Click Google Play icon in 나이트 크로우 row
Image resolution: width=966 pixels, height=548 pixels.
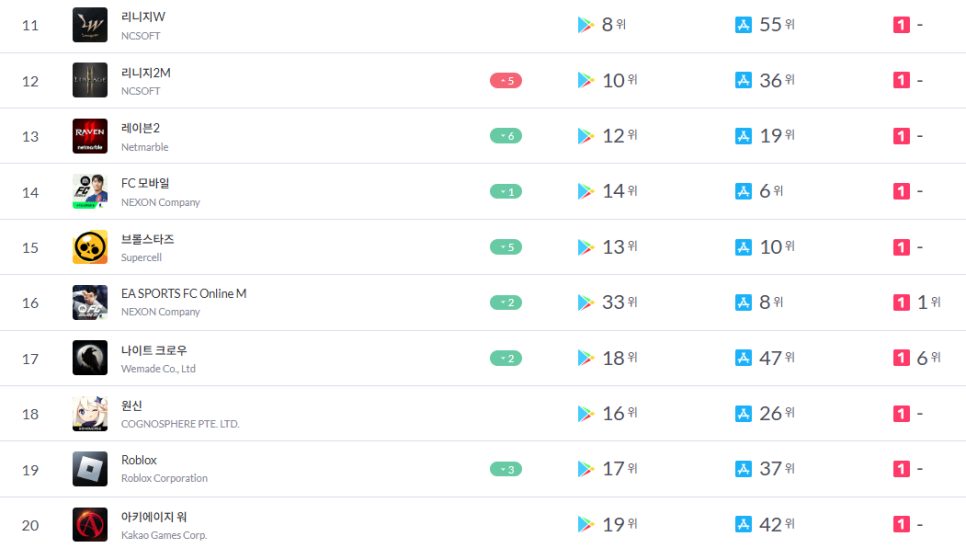coord(586,358)
